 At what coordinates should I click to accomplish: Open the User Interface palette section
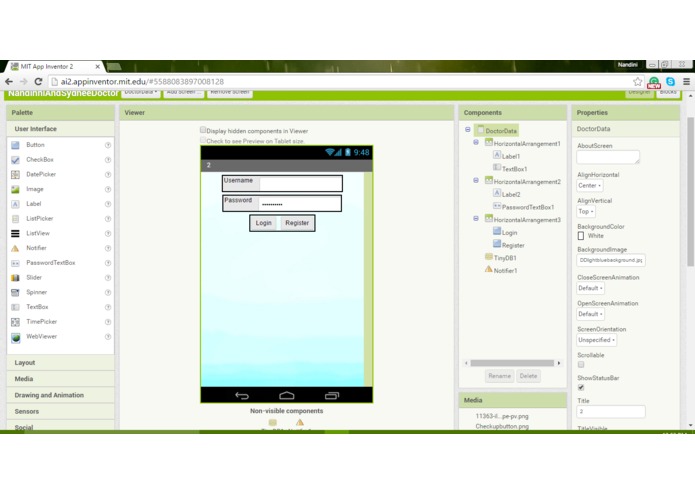tap(61, 129)
